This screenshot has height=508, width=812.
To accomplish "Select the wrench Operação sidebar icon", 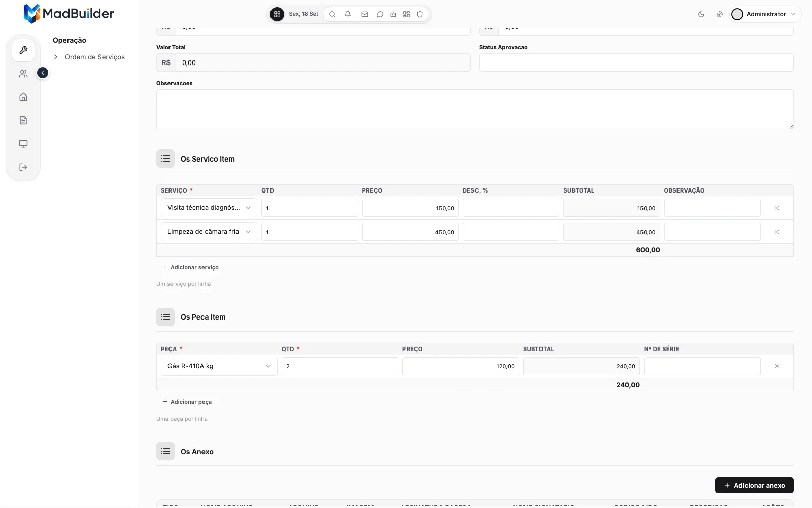I will tap(23, 50).
